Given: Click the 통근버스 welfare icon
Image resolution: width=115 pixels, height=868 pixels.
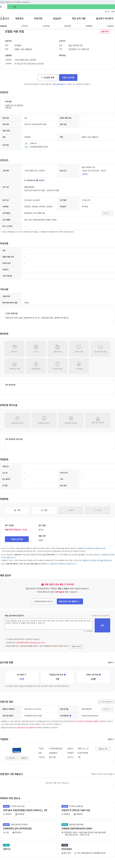Looking at the screenshot, I should [14, 349].
